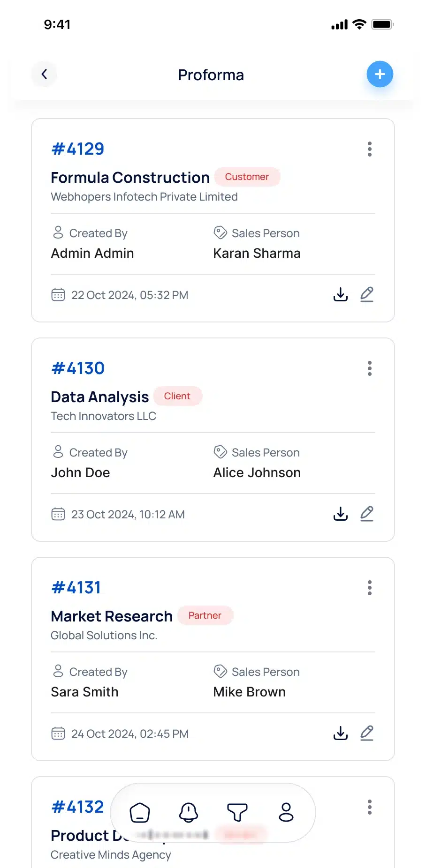Edit proforma #4131 with pencil icon
This screenshot has height=868, width=426.
pos(367,733)
